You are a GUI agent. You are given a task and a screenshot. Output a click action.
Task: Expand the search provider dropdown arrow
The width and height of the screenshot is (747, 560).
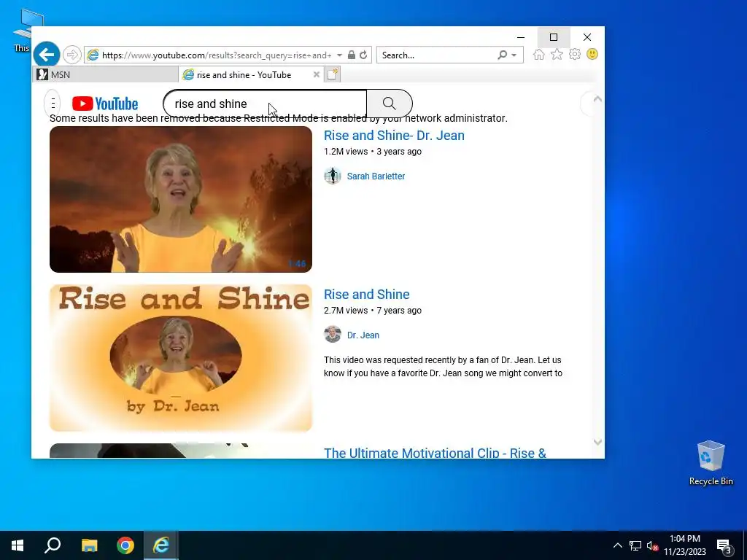point(514,55)
